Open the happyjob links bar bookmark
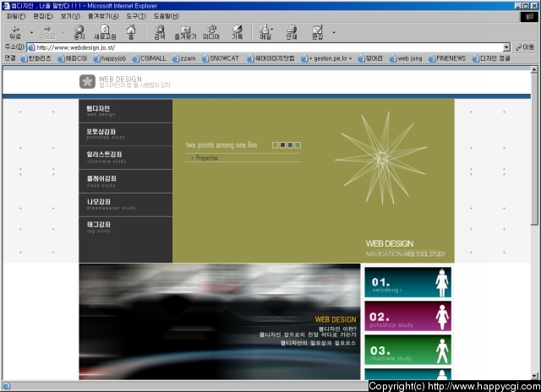The image size is (541, 392). [x=110, y=58]
